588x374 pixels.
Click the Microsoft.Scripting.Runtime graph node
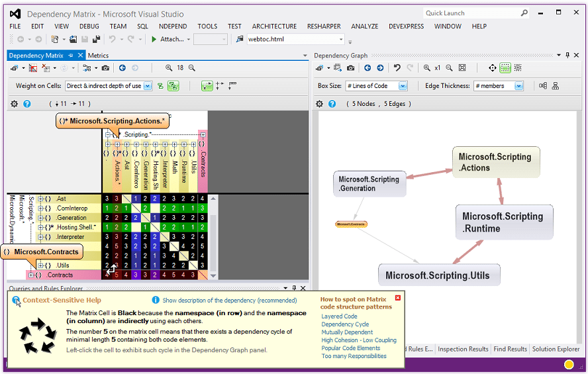[504, 222]
